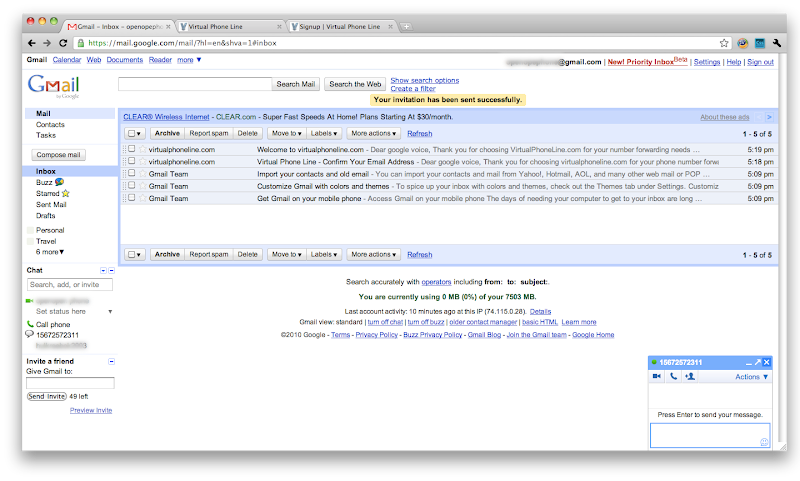The width and height of the screenshot is (800, 481).
Task: Pop out the 15672572311 chat window
Action: click(758, 362)
